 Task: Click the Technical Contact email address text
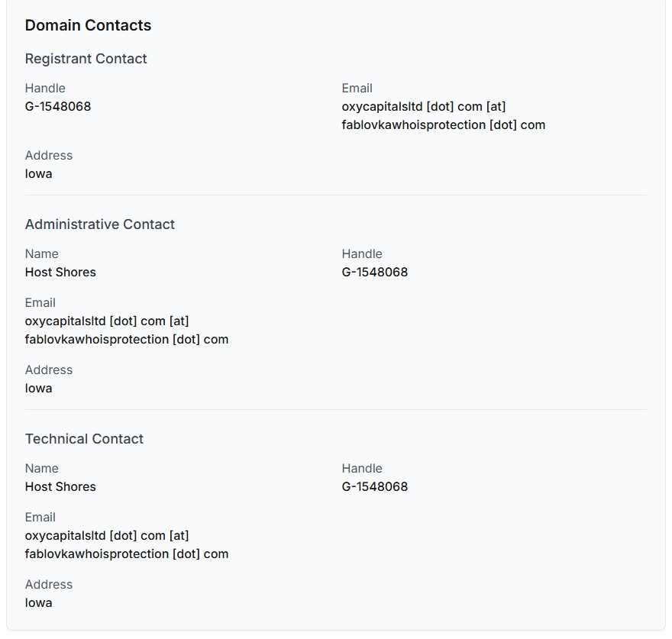pyautogui.click(x=127, y=544)
